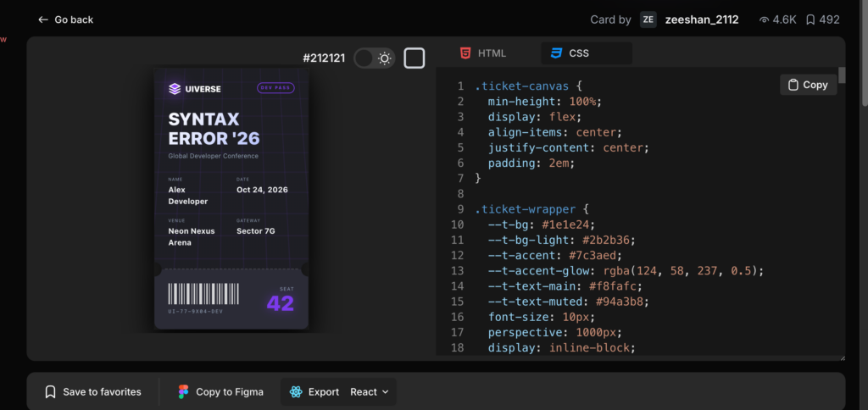Click the #212121 color value
Screen dimensions: 868x410
point(324,58)
